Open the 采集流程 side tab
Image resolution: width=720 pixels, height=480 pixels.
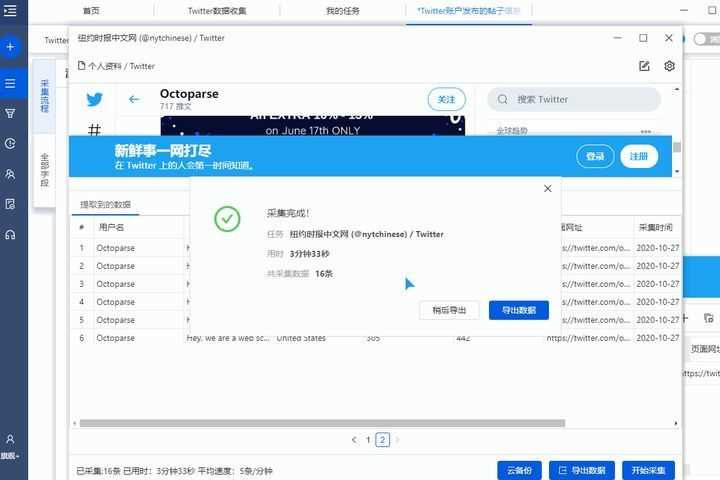(x=45, y=96)
